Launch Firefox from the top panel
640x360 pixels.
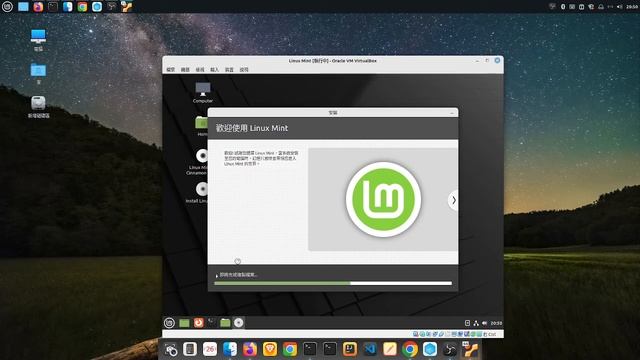[x=38, y=7]
